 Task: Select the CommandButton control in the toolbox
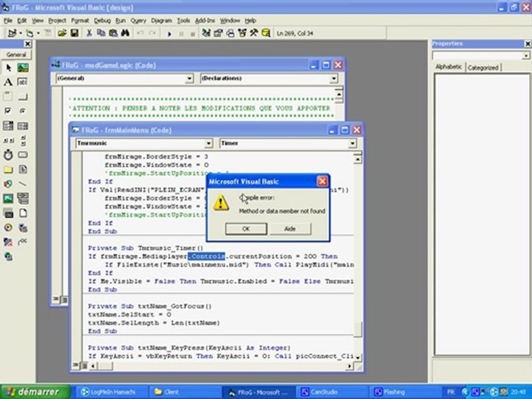pos(23,97)
